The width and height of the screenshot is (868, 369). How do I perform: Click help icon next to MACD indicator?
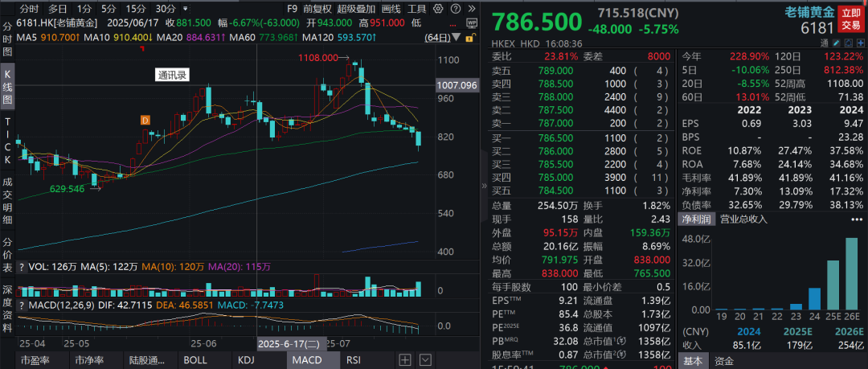pos(22,305)
